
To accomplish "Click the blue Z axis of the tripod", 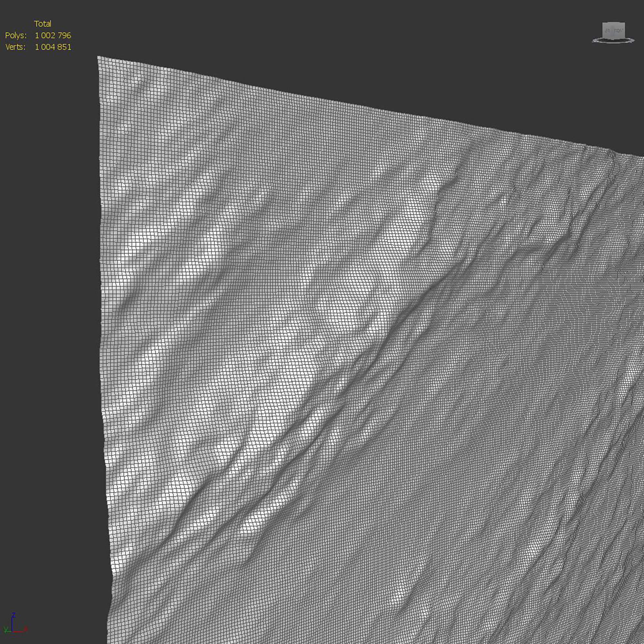I will click(x=12, y=624).
